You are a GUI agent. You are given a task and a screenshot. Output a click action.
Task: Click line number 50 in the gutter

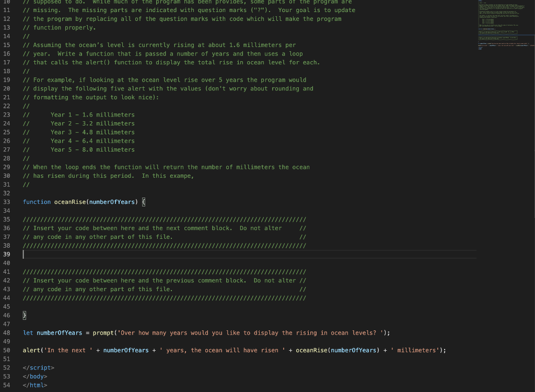[6, 350]
